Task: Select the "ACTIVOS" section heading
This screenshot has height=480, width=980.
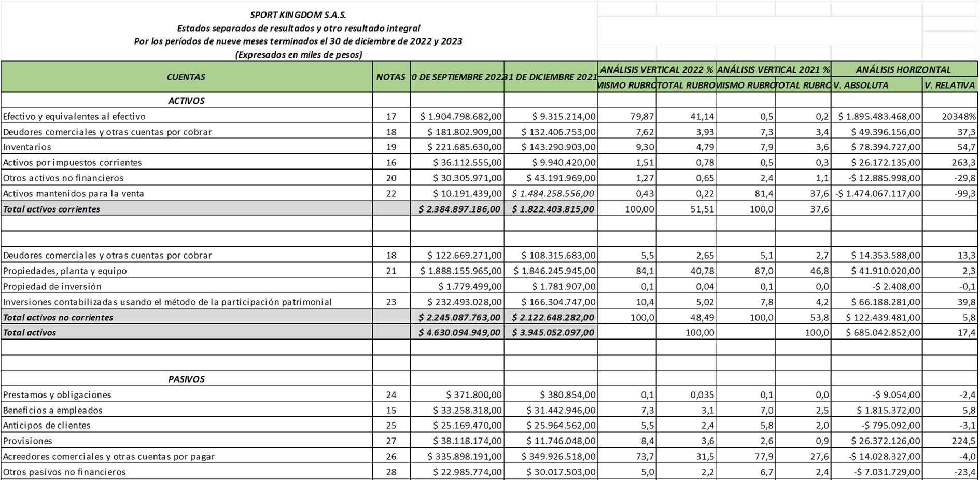Action: point(186,101)
